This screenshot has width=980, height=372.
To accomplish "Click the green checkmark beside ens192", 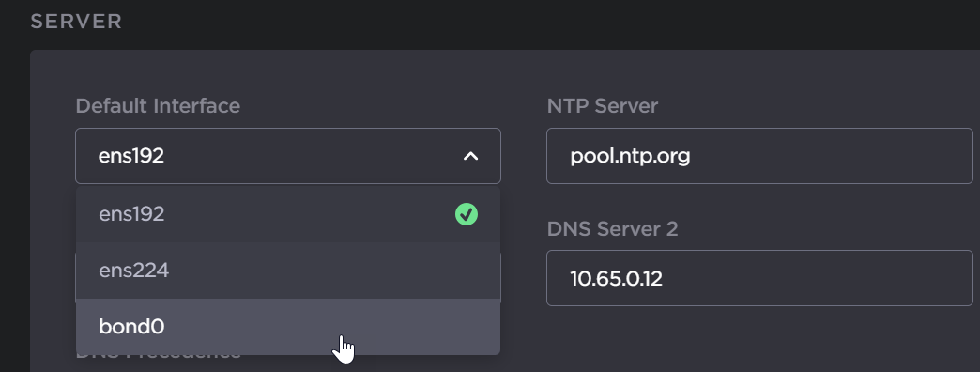I will point(467,214).
